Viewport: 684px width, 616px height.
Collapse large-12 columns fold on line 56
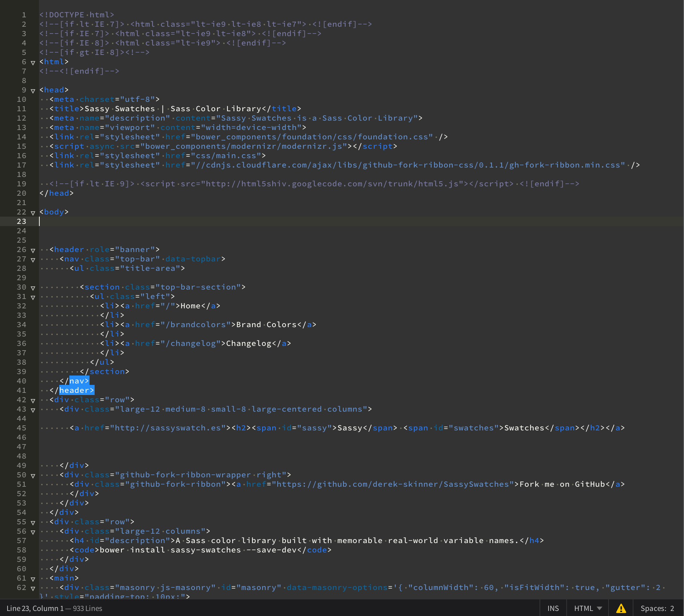click(33, 532)
